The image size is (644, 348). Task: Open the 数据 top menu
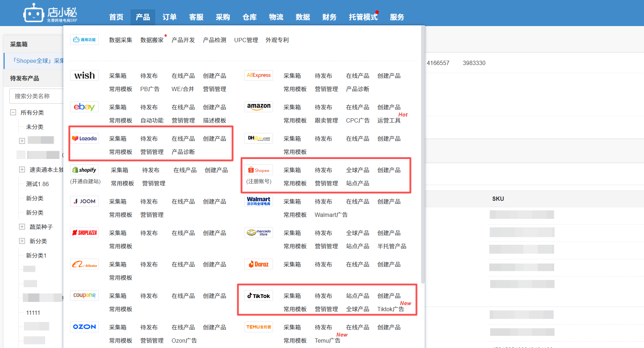point(303,17)
